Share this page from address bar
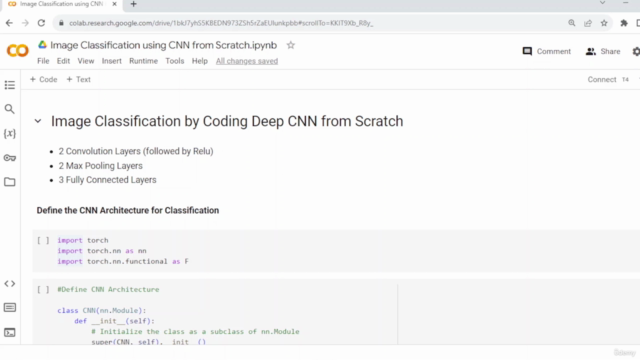 [x=588, y=23]
